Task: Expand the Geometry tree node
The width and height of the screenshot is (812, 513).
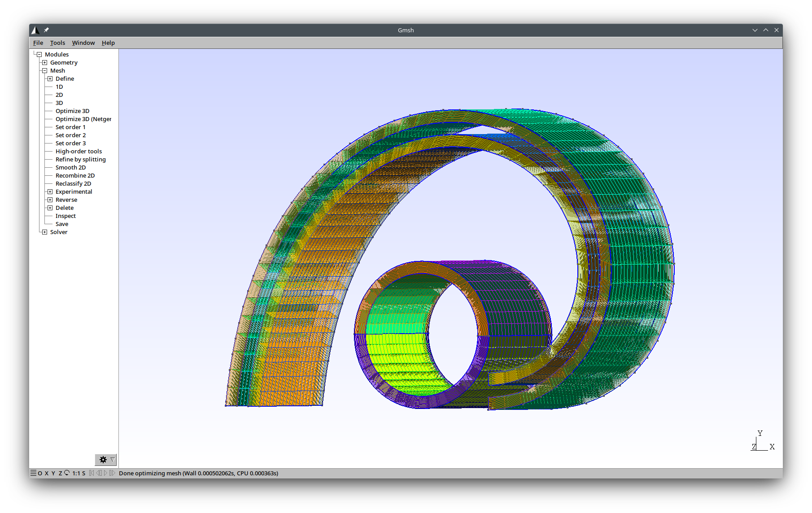Action: point(44,63)
